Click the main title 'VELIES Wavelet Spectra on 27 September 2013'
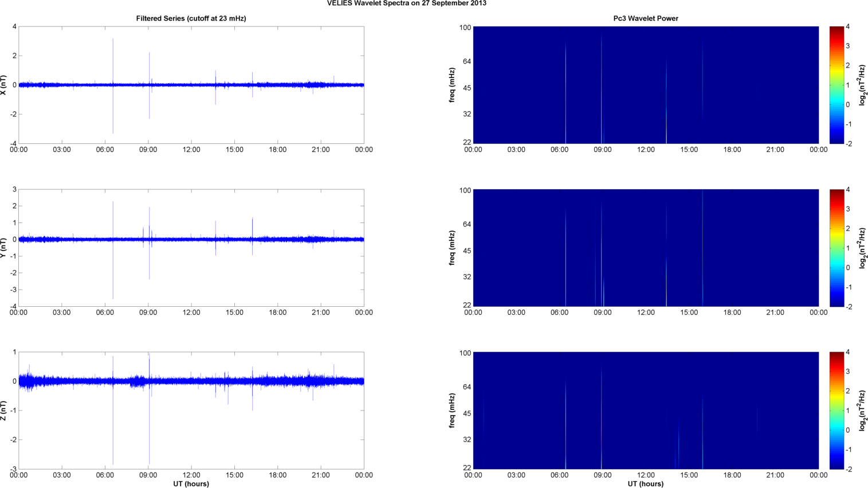 click(x=407, y=3)
